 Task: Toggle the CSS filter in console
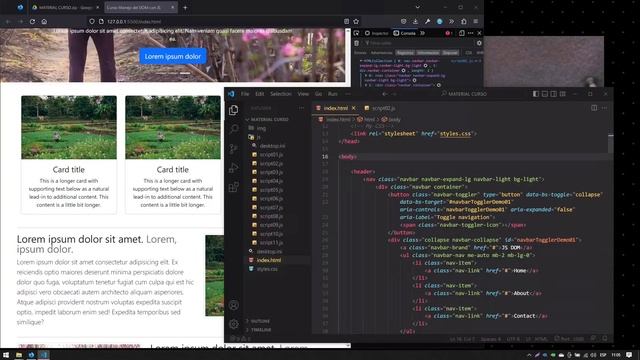(x=469, y=53)
